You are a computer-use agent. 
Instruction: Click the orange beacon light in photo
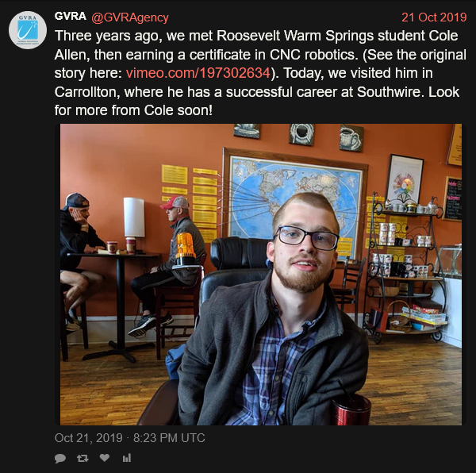(185, 248)
